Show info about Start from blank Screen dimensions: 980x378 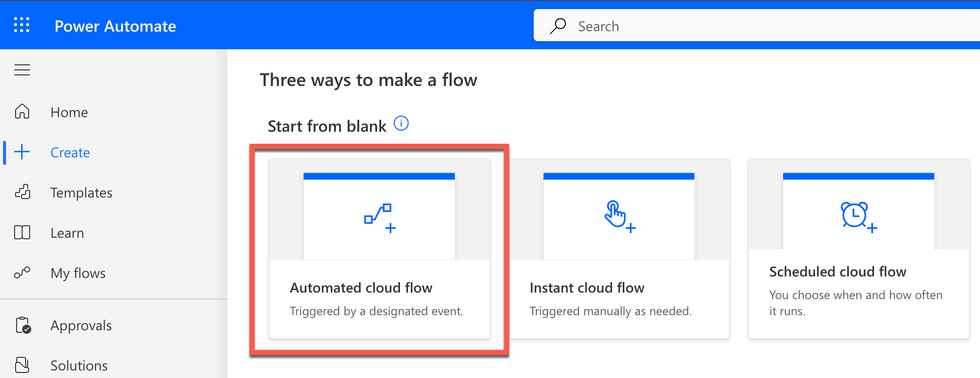click(401, 123)
